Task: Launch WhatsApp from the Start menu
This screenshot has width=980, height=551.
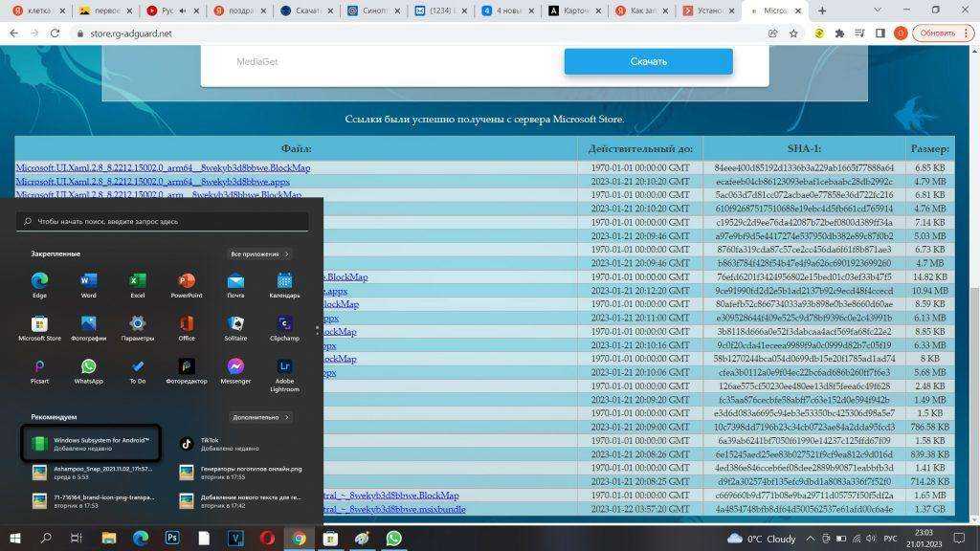Action: pos(88,369)
